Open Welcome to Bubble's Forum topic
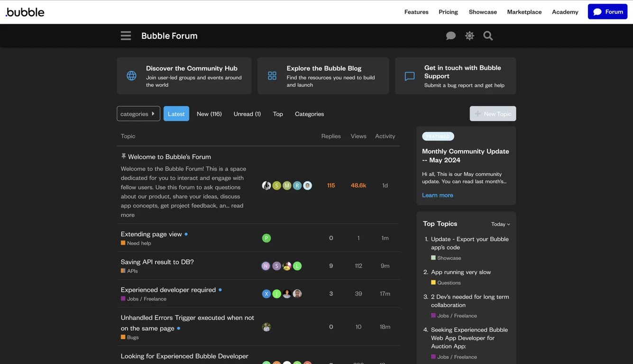 (x=169, y=157)
